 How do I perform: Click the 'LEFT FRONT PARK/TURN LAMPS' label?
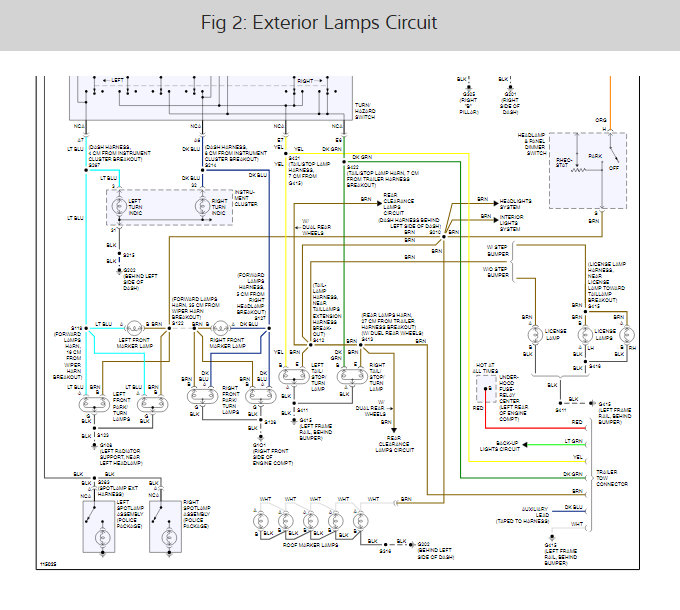pos(121,407)
